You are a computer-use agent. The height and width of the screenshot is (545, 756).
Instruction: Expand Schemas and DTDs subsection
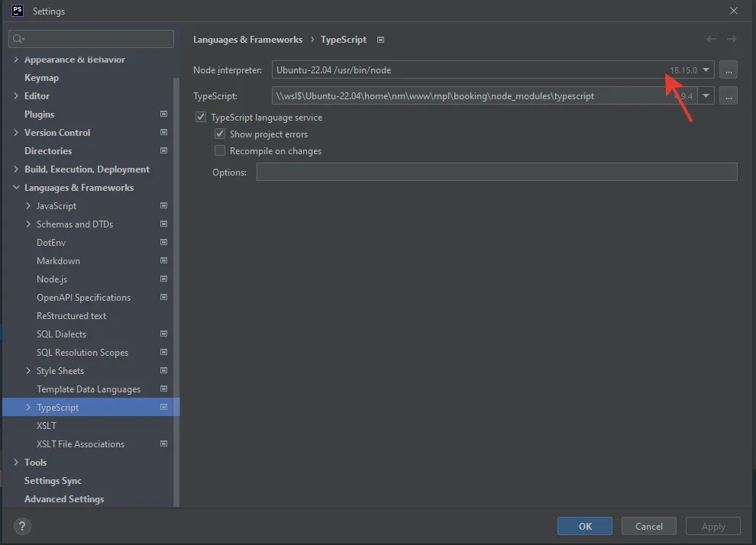(28, 224)
